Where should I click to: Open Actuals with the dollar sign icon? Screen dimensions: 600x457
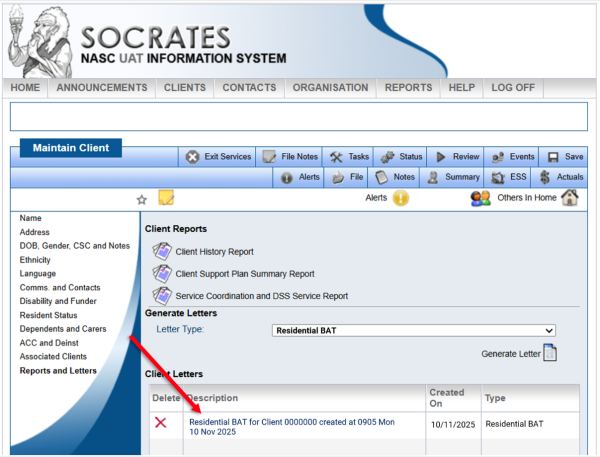560,177
